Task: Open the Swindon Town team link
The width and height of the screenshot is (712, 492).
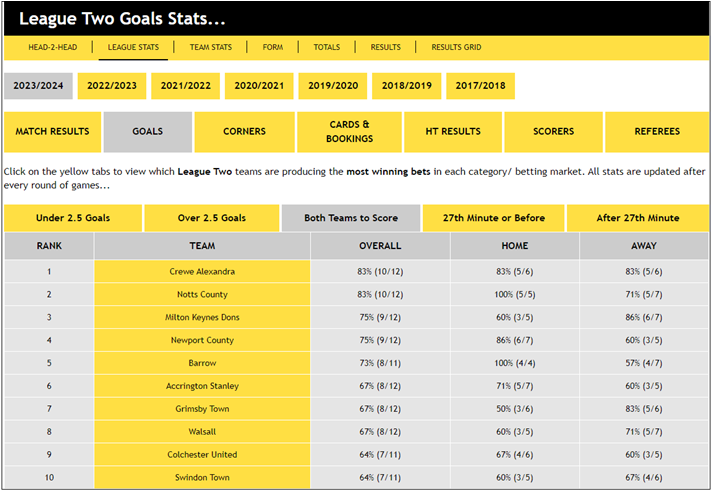Action: [x=202, y=477]
